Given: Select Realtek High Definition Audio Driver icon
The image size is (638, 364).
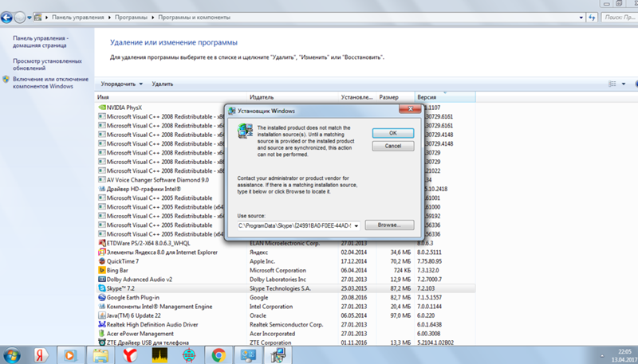Looking at the screenshot, I should coord(102,325).
